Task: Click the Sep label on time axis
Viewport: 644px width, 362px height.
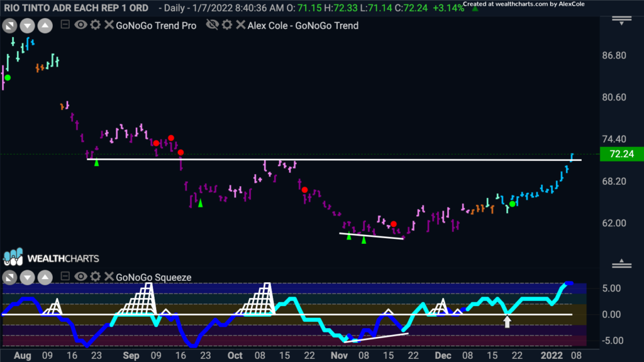Action: [131, 356]
